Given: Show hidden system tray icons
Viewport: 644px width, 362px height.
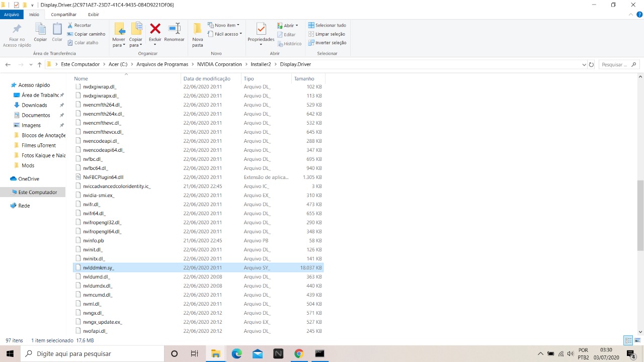Looking at the screenshot, I should coord(540,353).
